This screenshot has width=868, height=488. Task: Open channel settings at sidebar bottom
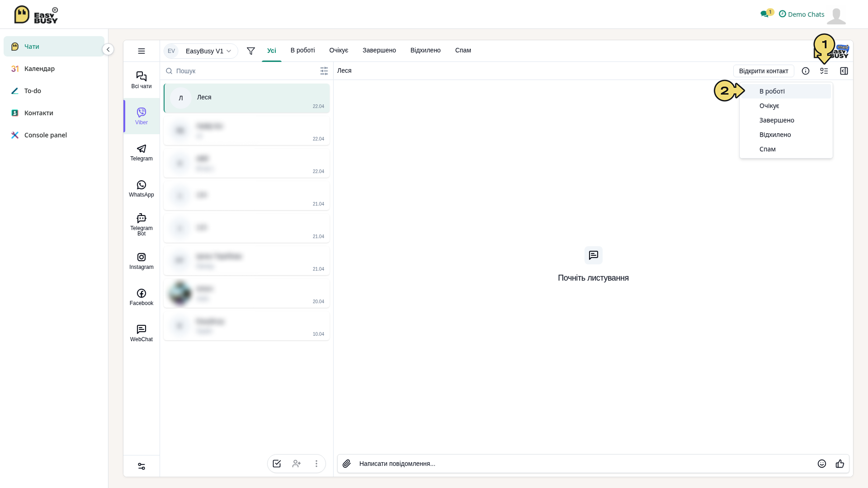click(x=142, y=466)
